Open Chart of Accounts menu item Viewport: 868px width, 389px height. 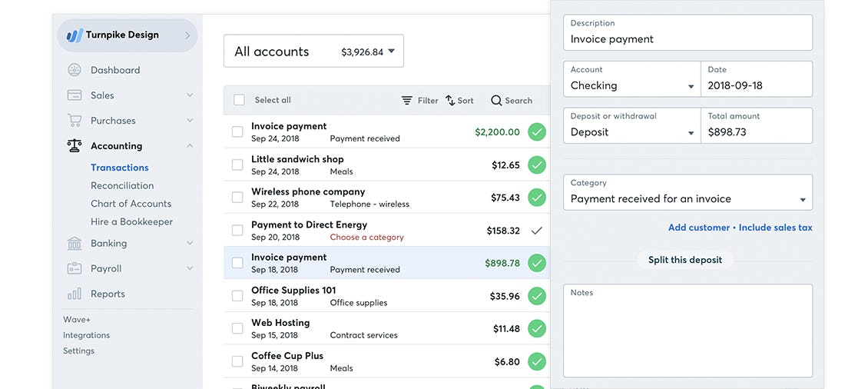pos(131,204)
